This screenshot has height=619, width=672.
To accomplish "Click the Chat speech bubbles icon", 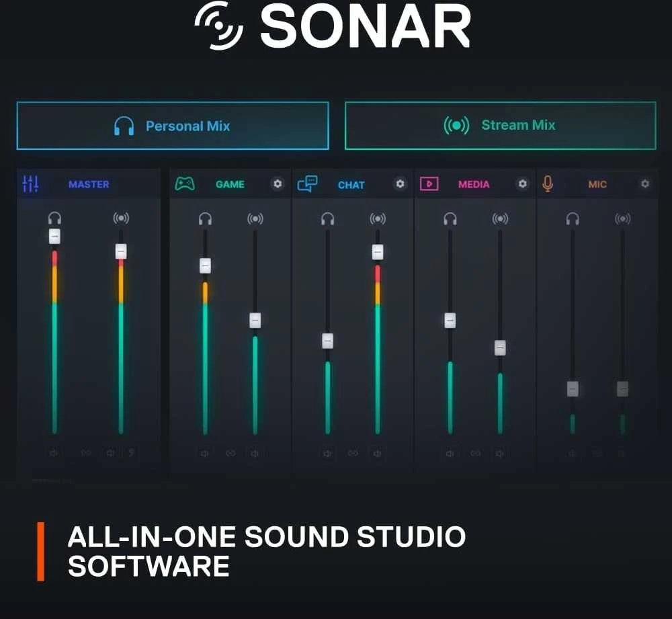I will pyautogui.click(x=307, y=184).
